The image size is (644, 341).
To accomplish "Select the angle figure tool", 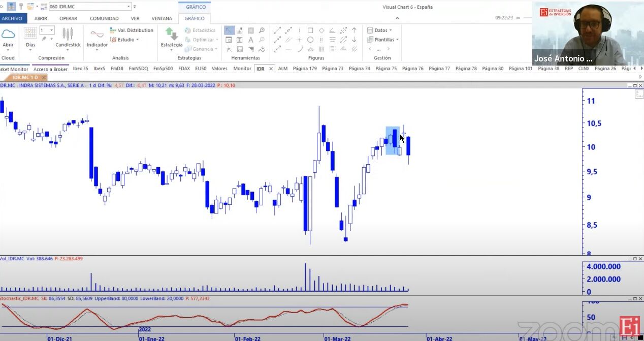I will point(332,30).
